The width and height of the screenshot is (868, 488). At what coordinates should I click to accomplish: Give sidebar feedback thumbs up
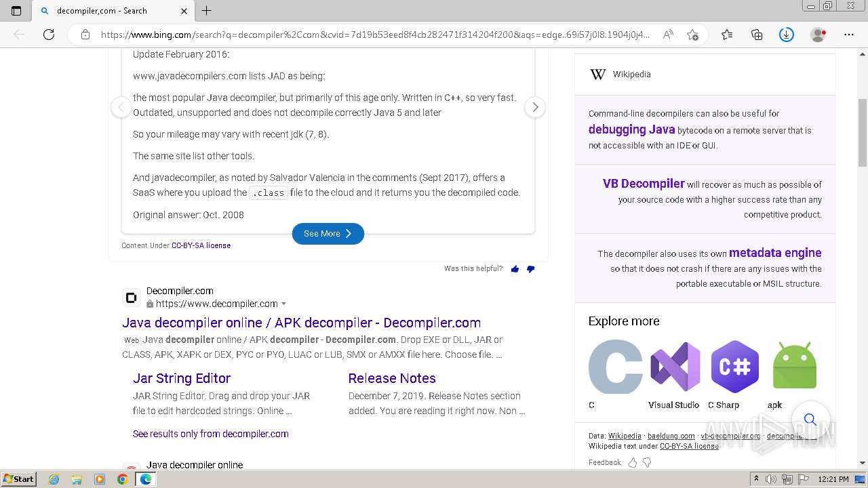(x=632, y=462)
